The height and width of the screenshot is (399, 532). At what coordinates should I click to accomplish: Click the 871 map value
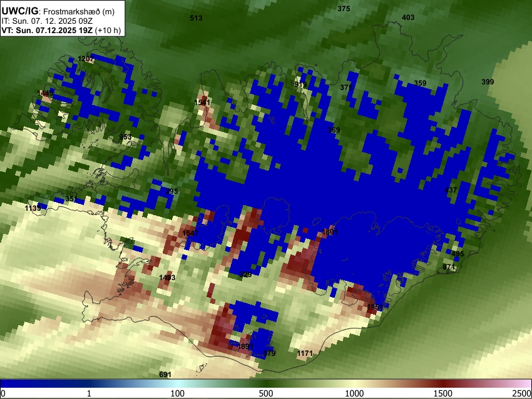pyautogui.click(x=449, y=267)
